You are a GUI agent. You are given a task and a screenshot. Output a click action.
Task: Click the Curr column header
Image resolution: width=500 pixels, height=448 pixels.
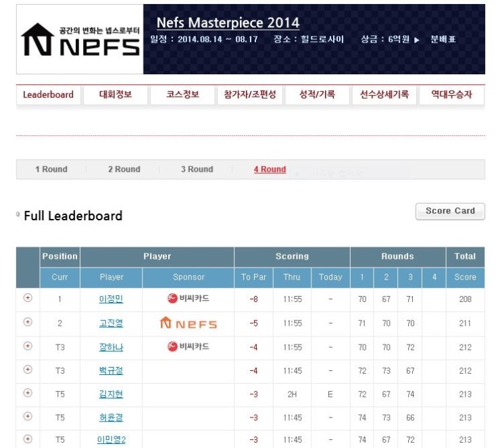click(59, 277)
